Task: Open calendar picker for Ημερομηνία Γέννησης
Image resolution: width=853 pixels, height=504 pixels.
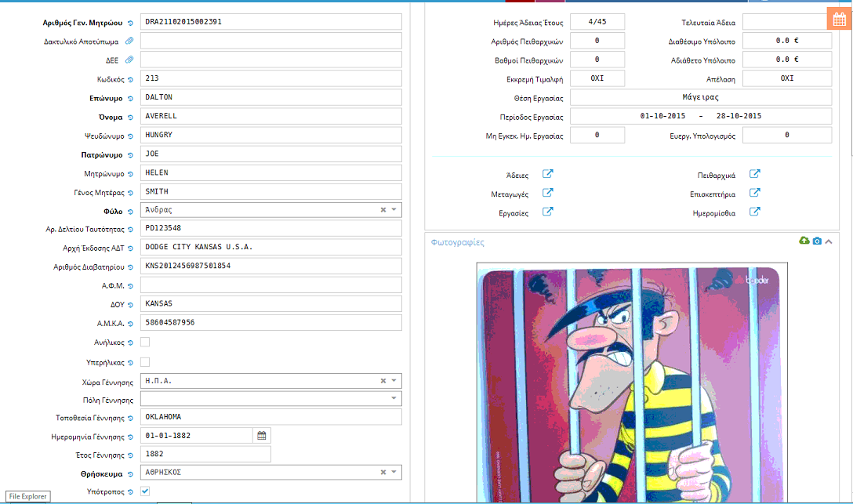Action: coord(262,436)
